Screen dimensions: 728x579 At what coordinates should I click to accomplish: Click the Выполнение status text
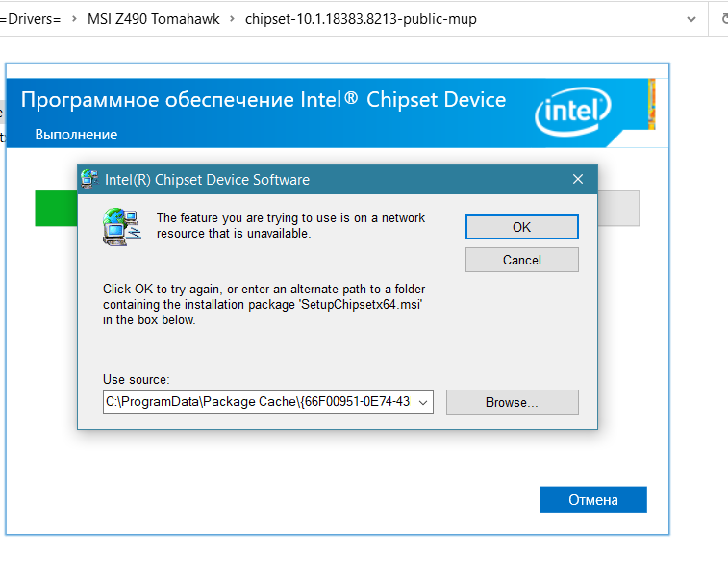(x=76, y=135)
